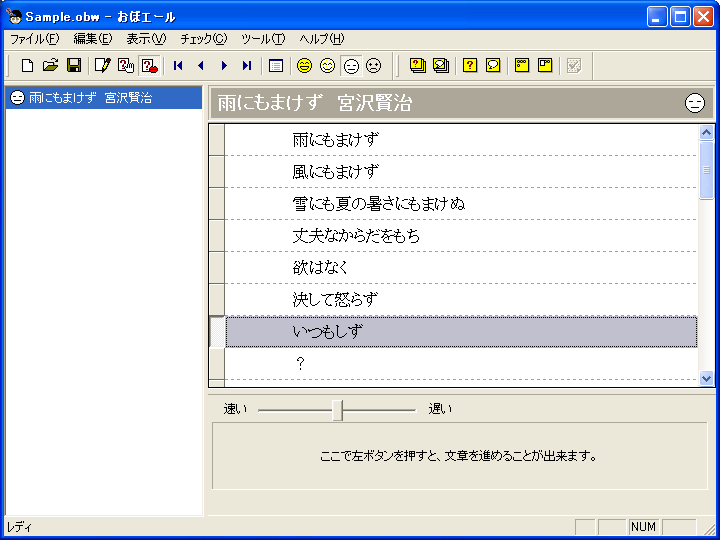Click the scroll down arrow of text list
The image size is (720, 540).
(706, 378)
